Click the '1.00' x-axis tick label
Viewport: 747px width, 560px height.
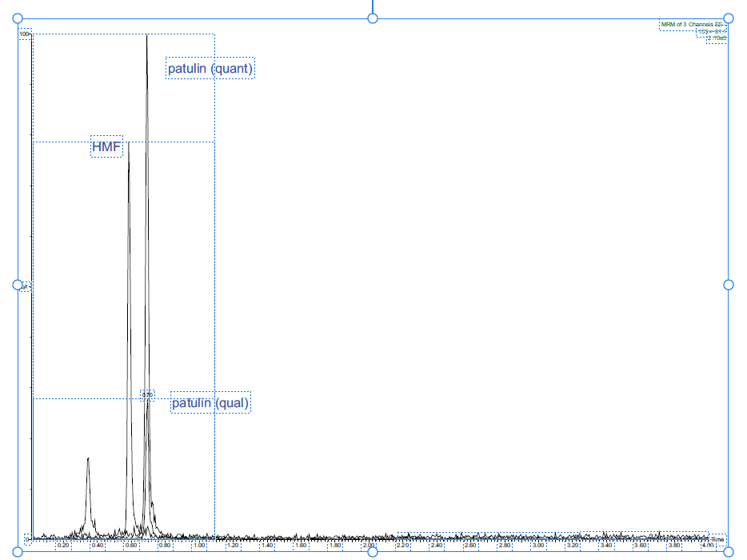click(199, 546)
